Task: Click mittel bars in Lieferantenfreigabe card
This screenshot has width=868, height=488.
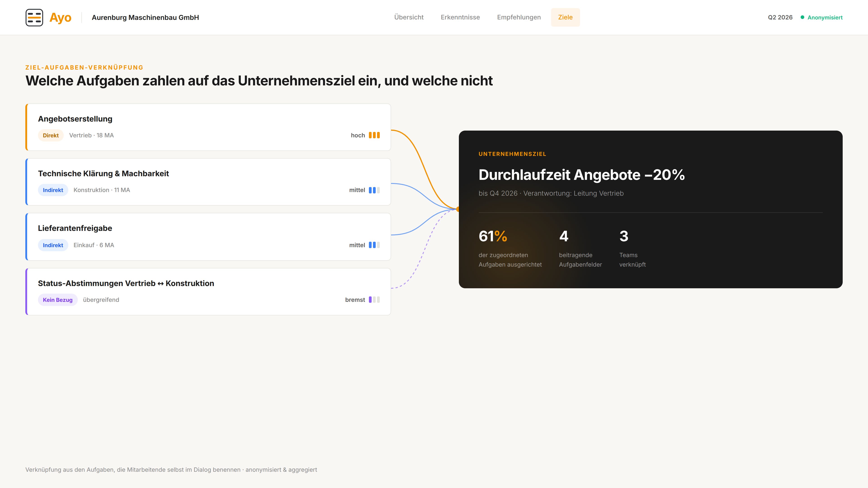Action: 374,245
